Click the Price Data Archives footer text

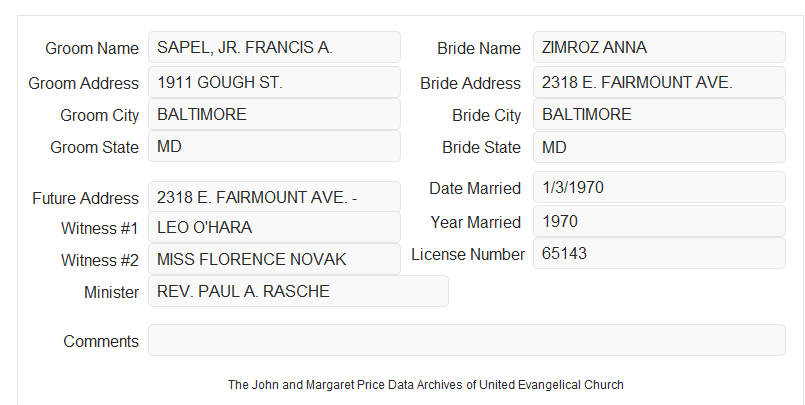[426, 385]
